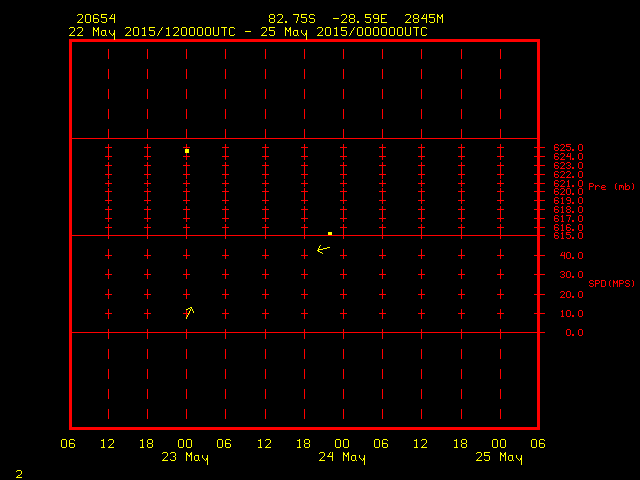Click the 23 May date label
The height and width of the screenshot is (480, 640).
(185, 457)
